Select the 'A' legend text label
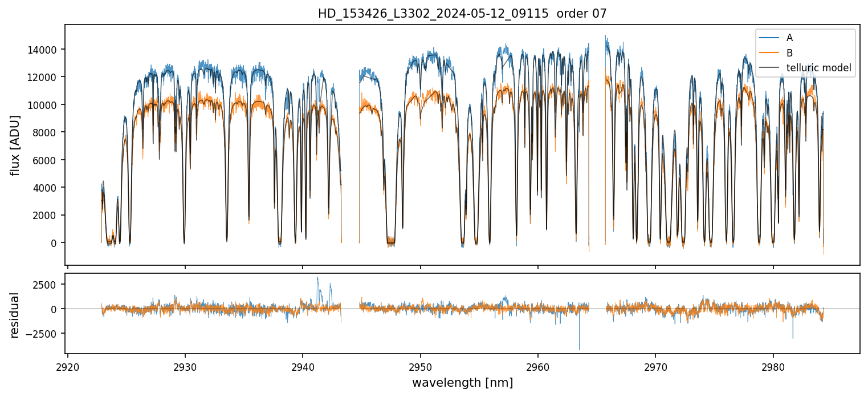868x397 pixels. click(789, 38)
